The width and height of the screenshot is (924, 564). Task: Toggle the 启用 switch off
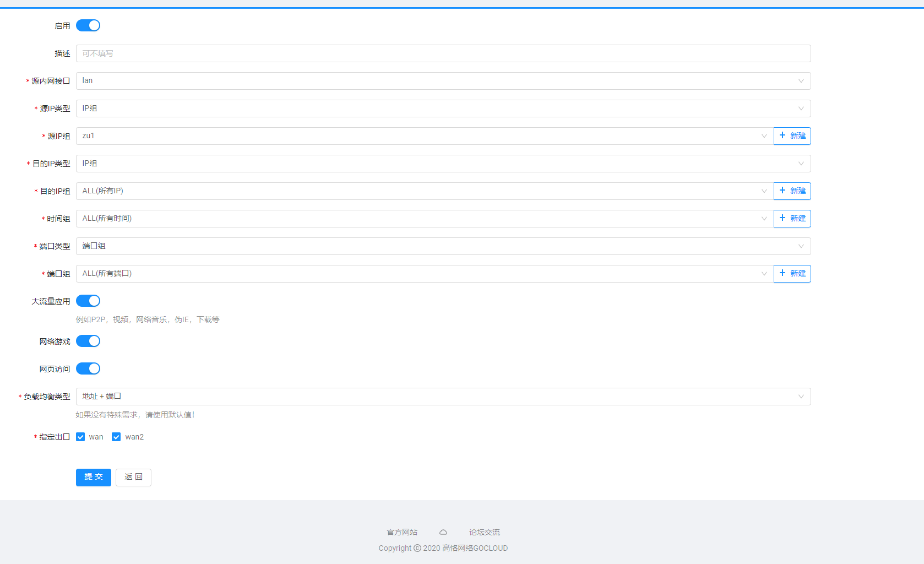[88, 25]
